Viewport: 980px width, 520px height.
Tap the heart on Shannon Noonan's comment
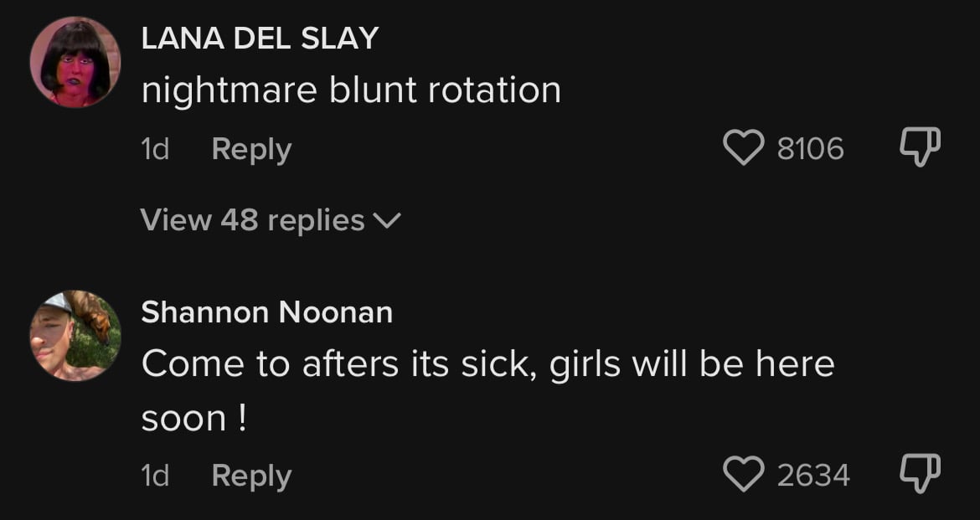click(743, 474)
